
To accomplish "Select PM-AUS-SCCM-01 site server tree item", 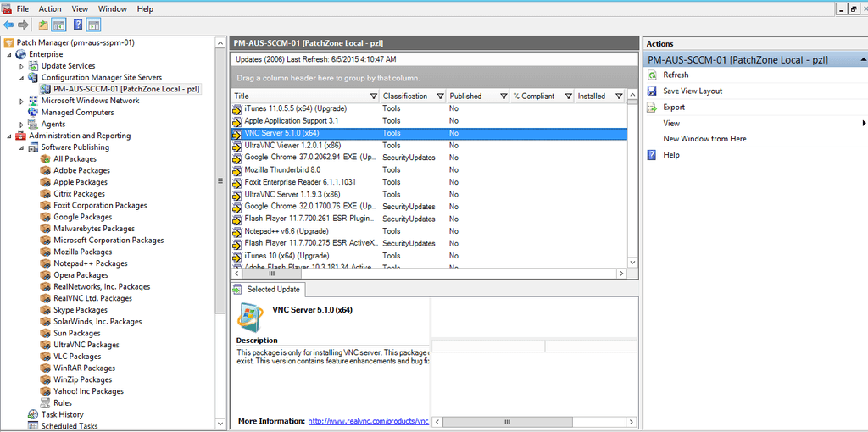I will click(x=126, y=89).
